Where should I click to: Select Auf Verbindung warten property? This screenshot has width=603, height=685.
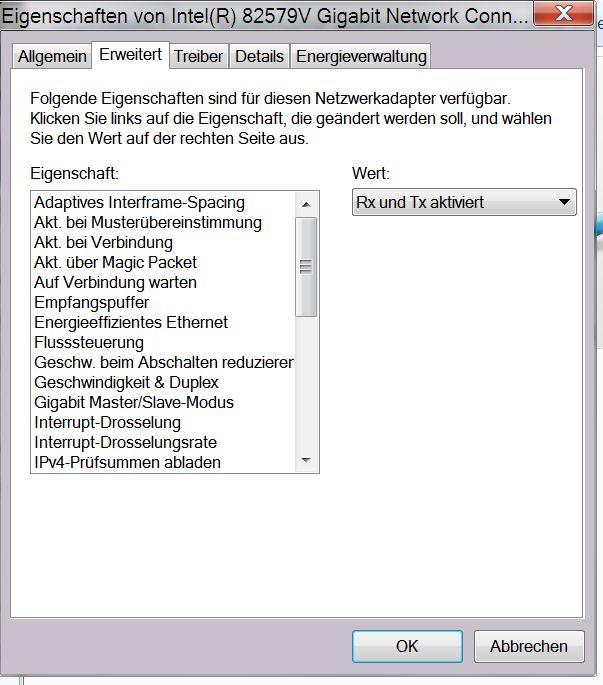163,283
